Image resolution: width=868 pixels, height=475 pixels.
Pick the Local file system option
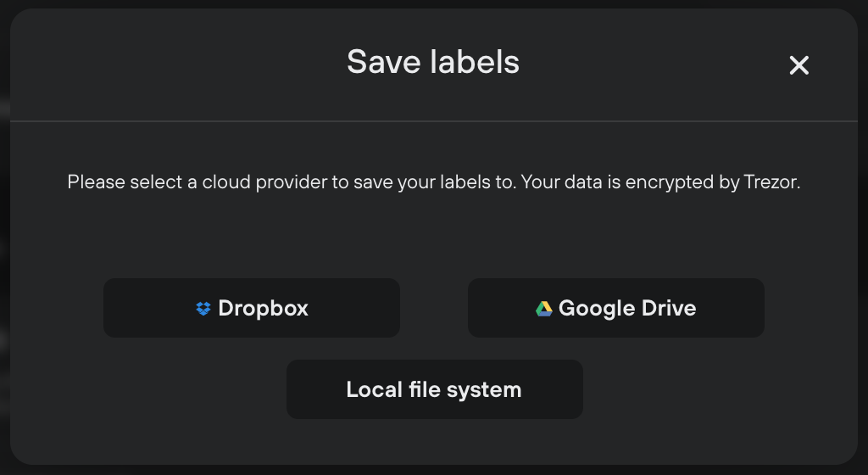tap(434, 389)
